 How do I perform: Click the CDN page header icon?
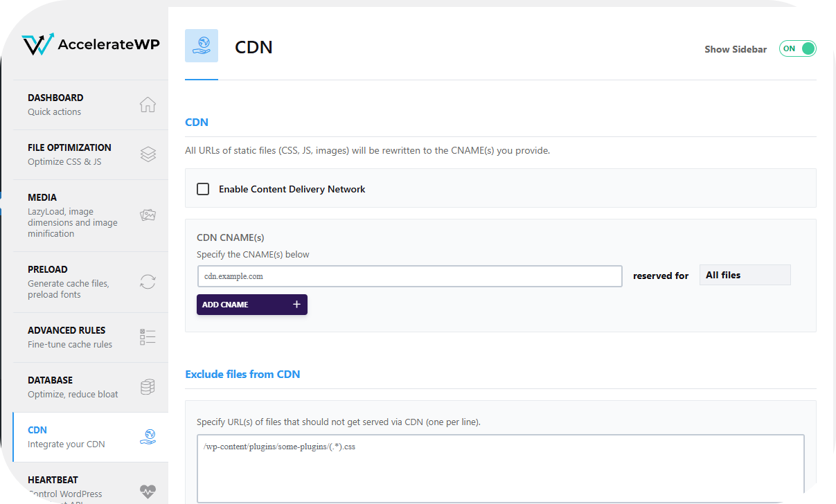point(202,46)
